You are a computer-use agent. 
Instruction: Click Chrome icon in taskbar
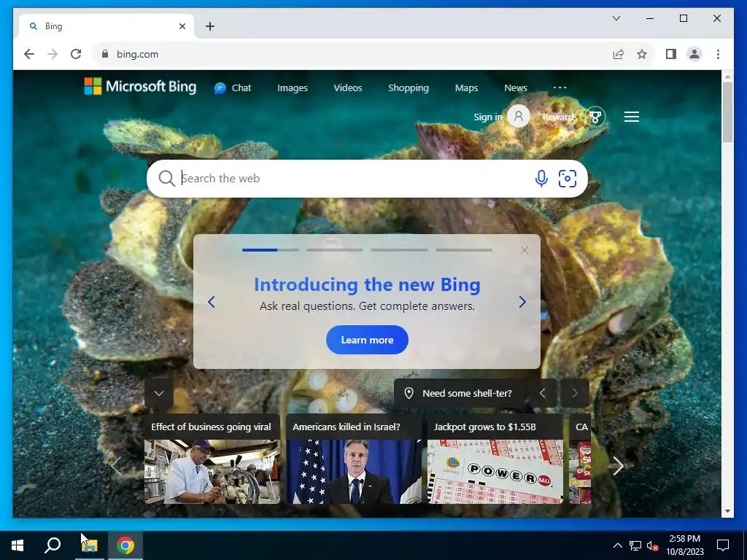tap(125, 545)
